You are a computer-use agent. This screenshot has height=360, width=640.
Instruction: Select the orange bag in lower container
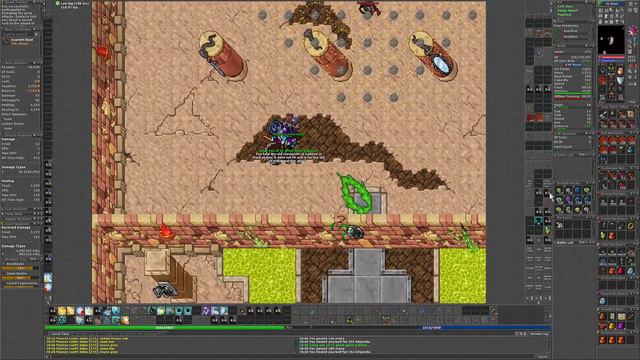[x=612, y=325]
